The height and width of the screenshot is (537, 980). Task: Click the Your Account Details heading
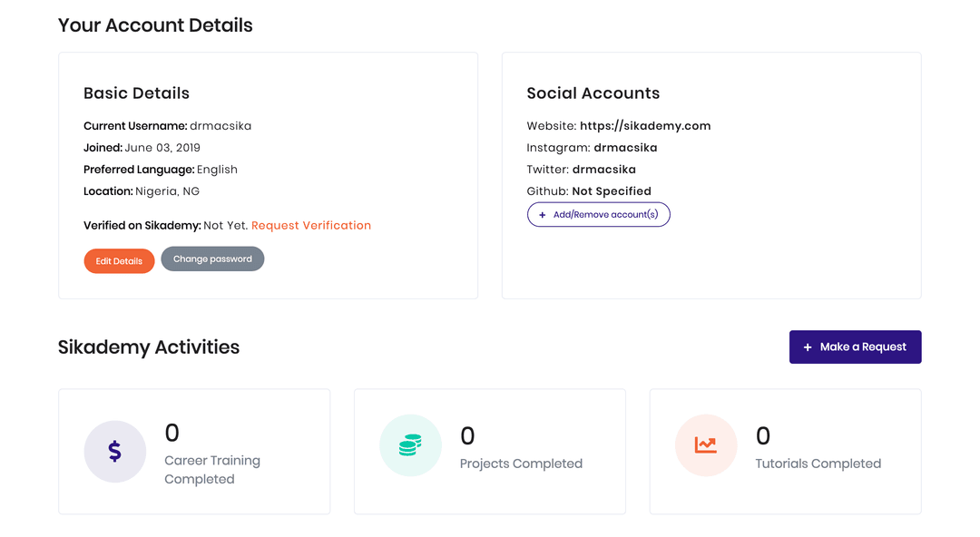(x=156, y=25)
